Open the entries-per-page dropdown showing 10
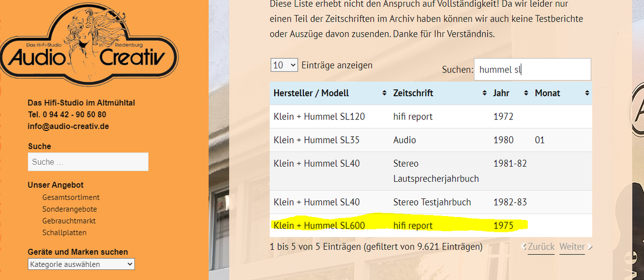The image size is (644, 280). click(284, 65)
